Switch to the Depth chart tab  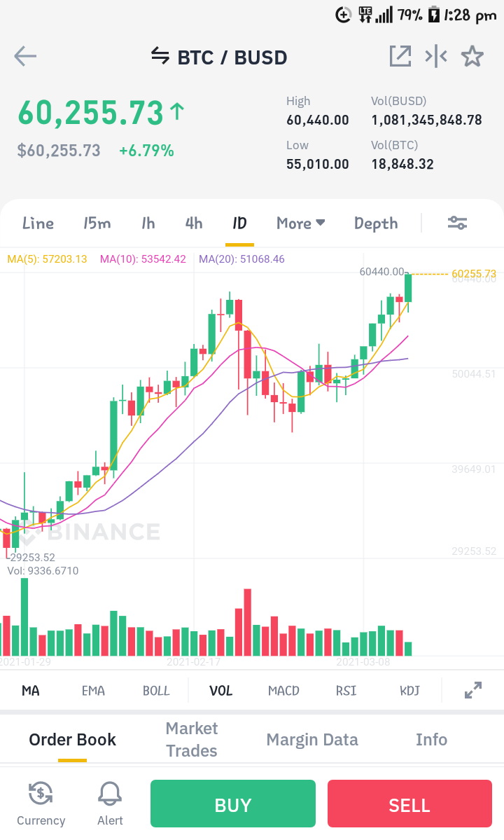pos(376,223)
